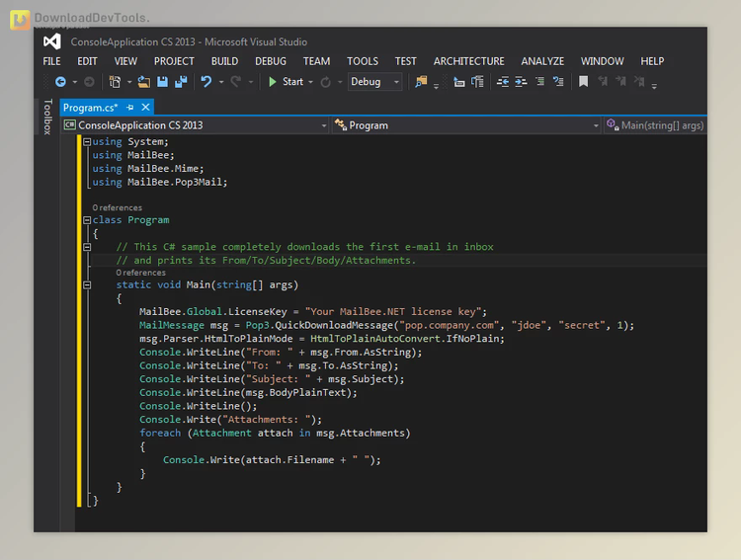Open the WINDOW menu
Image resolution: width=741 pixels, height=560 pixels.
602,61
